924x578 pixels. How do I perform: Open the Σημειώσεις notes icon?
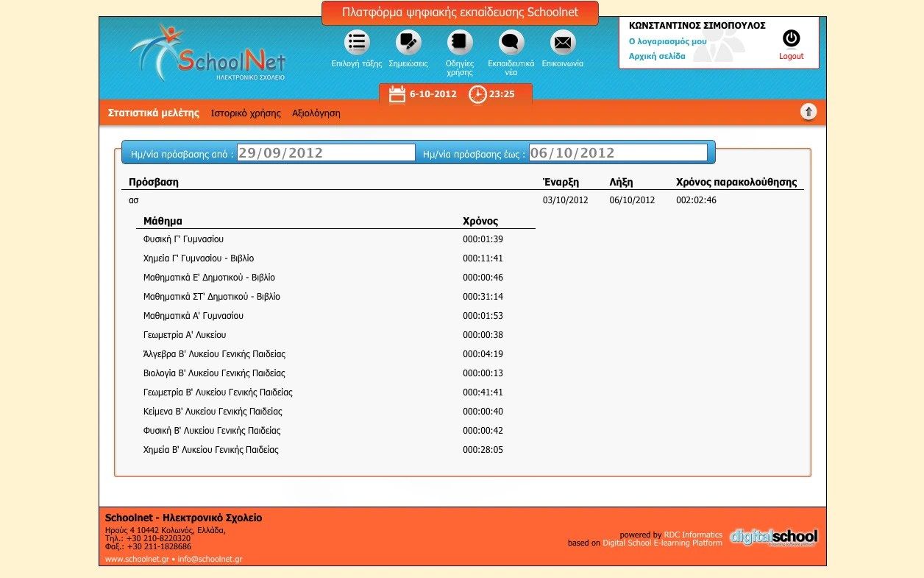408,42
